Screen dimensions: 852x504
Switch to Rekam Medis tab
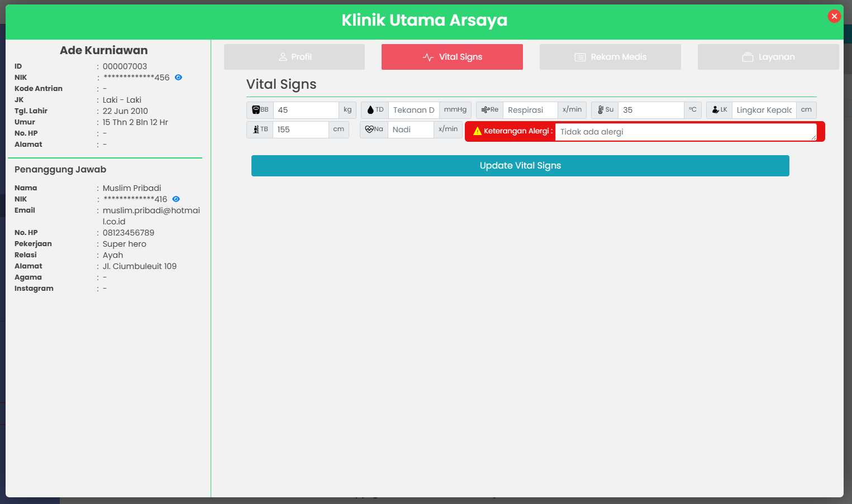[610, 57]
